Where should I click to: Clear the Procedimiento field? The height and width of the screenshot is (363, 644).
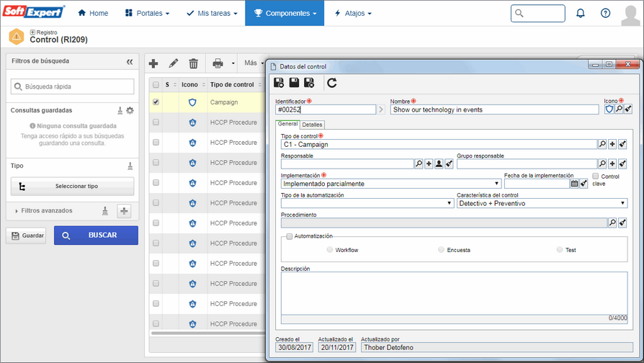[622, 223]
